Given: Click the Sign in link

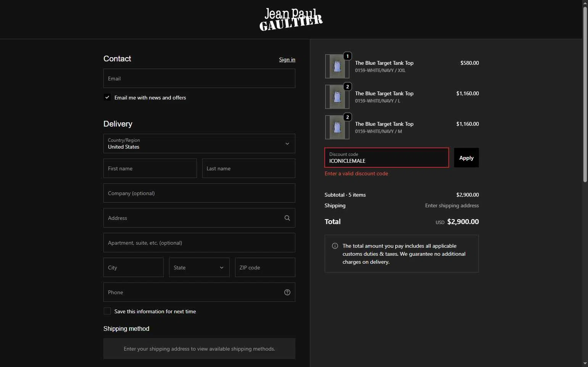Looking at the screenshot, I should [287, 59].
